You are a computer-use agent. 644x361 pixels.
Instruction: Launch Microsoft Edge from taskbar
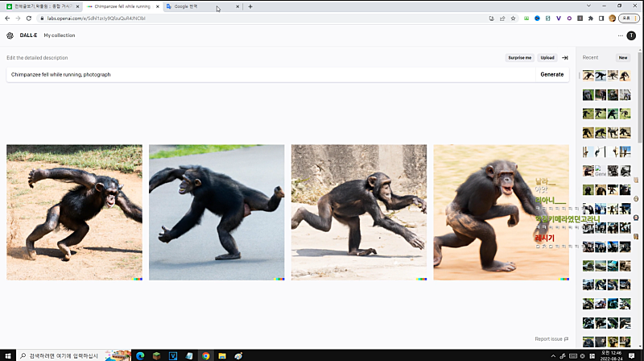(x=140, y=355)
